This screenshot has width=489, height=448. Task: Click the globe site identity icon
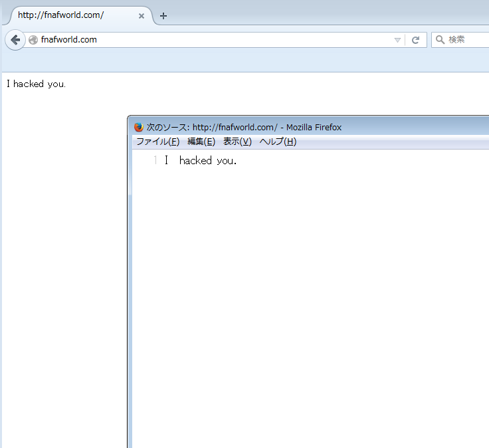[33, 40]
